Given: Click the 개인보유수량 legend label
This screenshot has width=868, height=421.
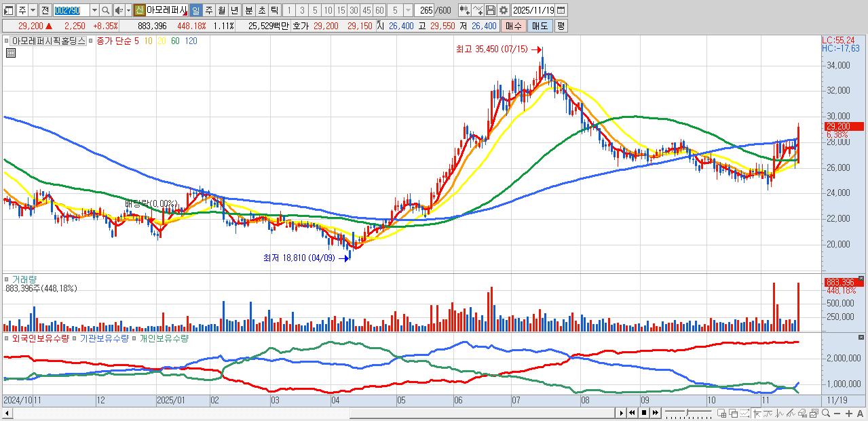Looking at the screenshot, I should click(x=164, y=338).
